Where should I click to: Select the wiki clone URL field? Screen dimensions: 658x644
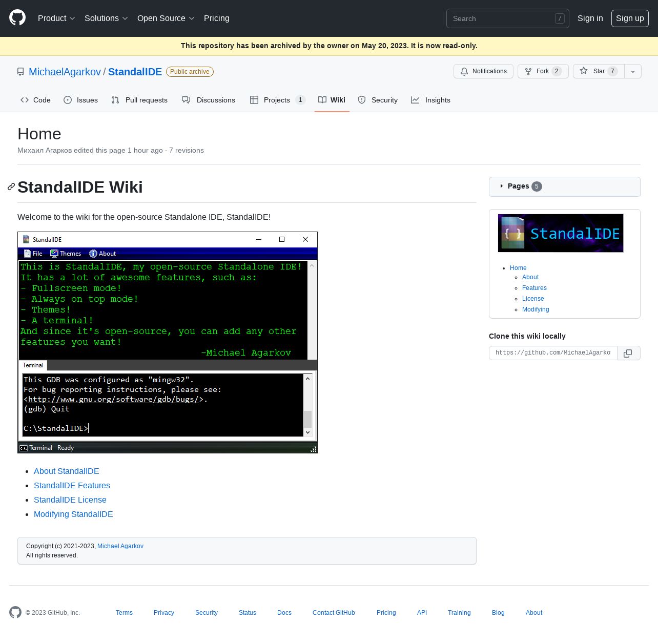pos(553,353)
